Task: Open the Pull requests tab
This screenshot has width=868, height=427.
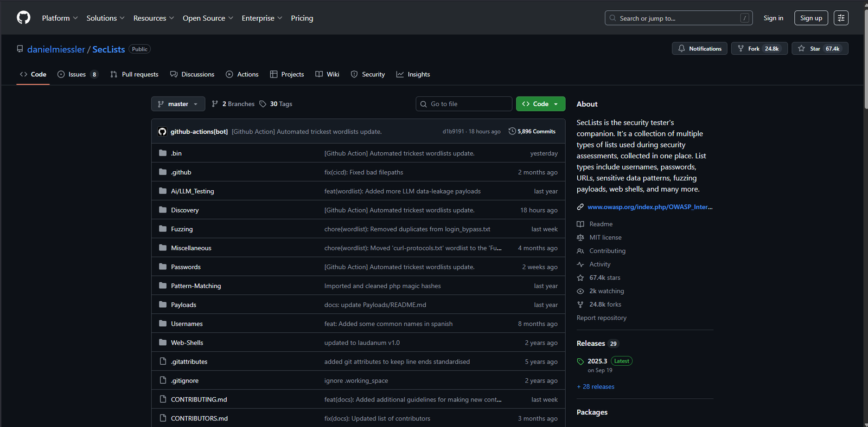Action: click(x=134, y=74)
